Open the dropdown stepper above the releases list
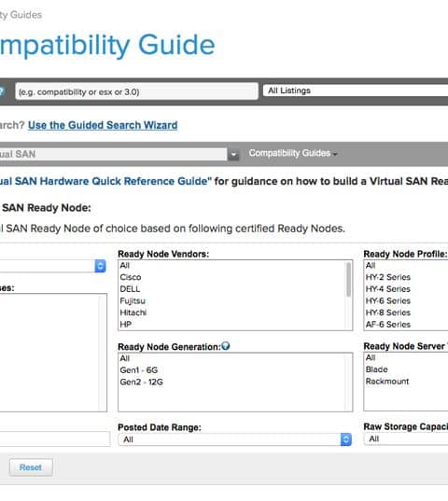Viewport: 448px width, 501px height. [x=100, y=266]
